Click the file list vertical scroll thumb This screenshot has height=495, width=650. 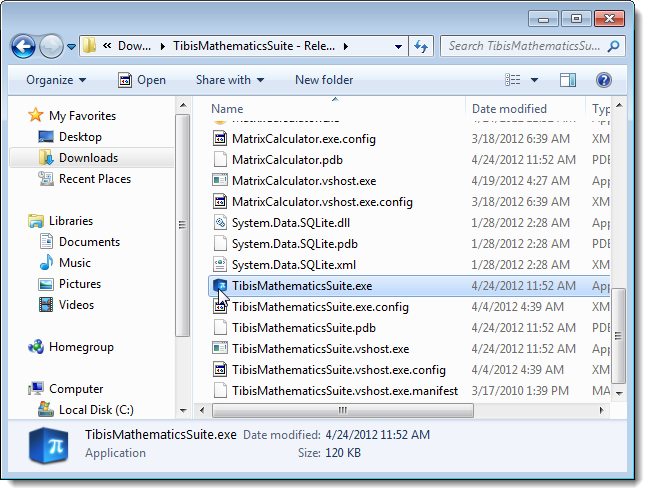(x=618, y=336)
